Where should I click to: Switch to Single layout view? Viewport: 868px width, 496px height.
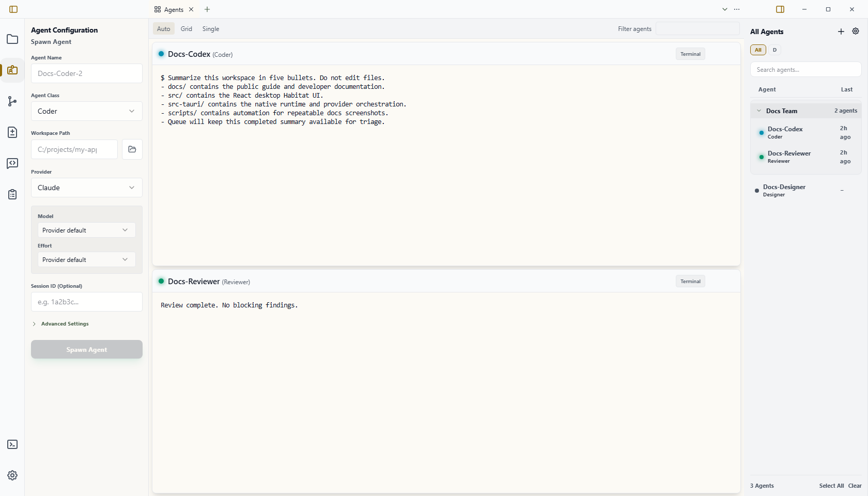pos(211,29)
